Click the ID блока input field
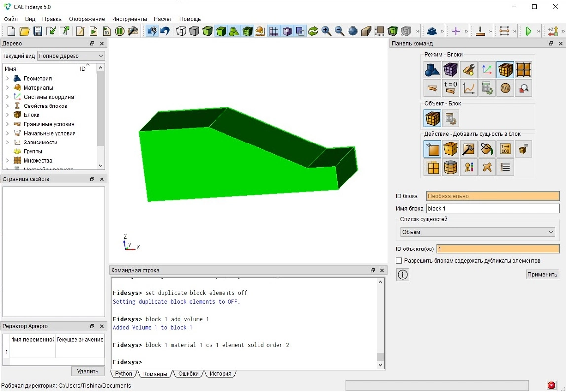 point(493,196)
